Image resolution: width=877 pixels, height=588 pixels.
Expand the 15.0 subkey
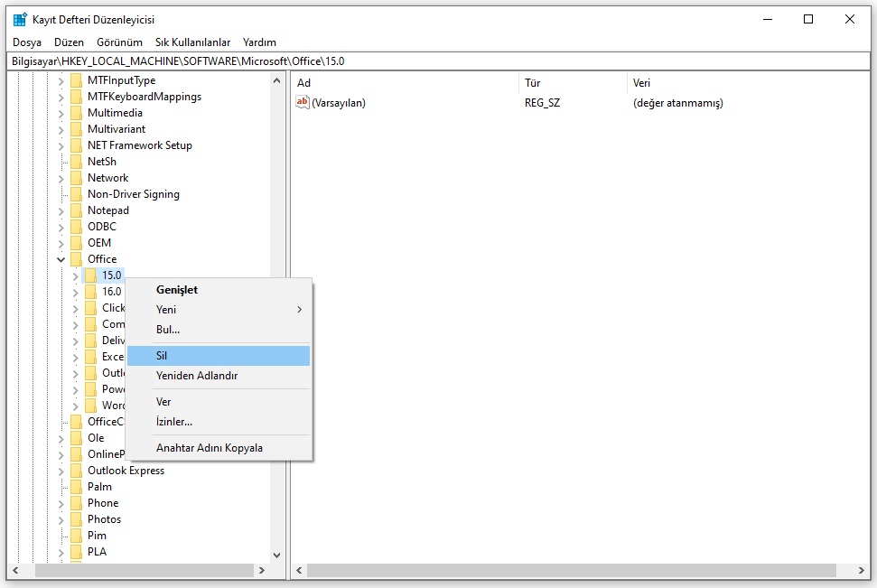pos(76,275)
